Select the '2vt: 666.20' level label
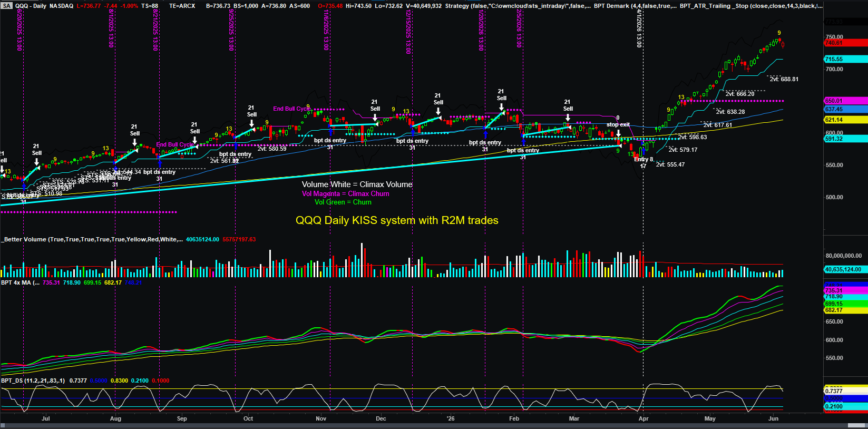 pos(740,94)
